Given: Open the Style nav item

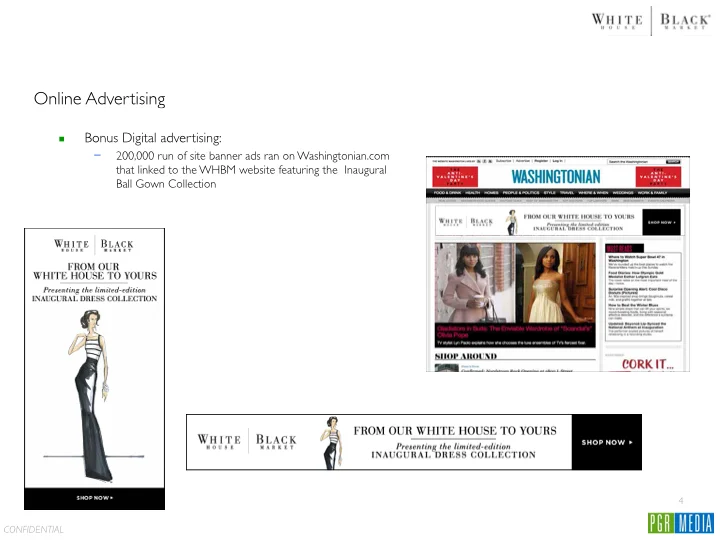Looking at the screenshot, I should click(x=550, y=193).
